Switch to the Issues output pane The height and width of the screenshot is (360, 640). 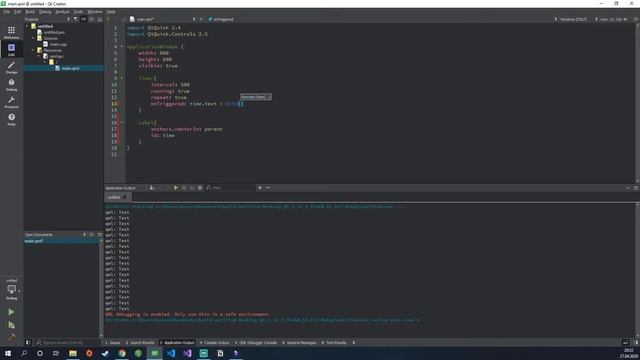pos(113,342)
